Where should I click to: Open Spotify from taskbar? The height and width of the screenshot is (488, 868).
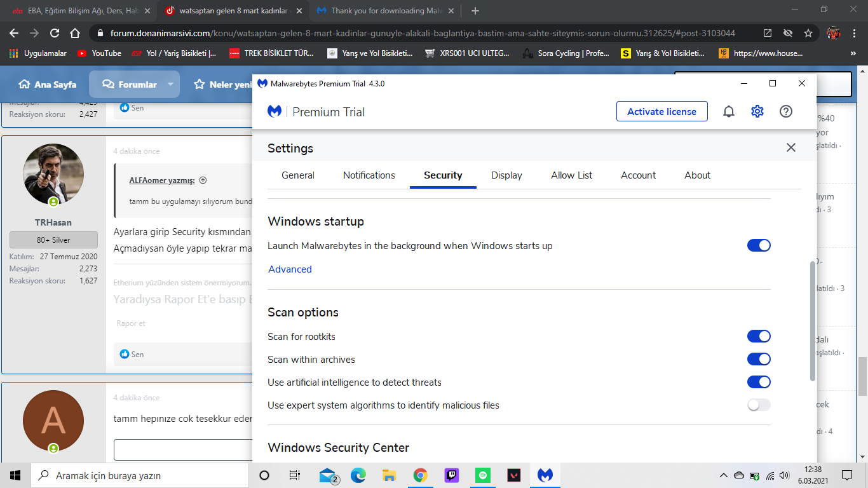point(482,475)
